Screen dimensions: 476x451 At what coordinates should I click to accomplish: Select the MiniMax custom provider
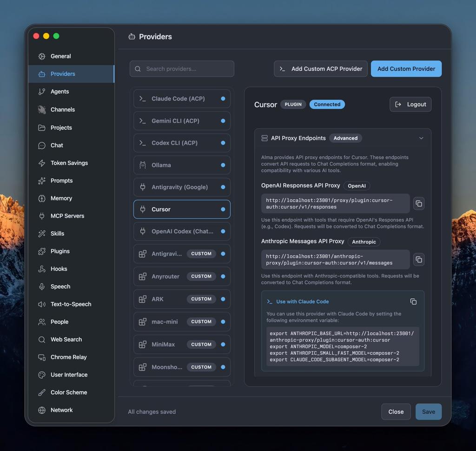tap(182, 345)
